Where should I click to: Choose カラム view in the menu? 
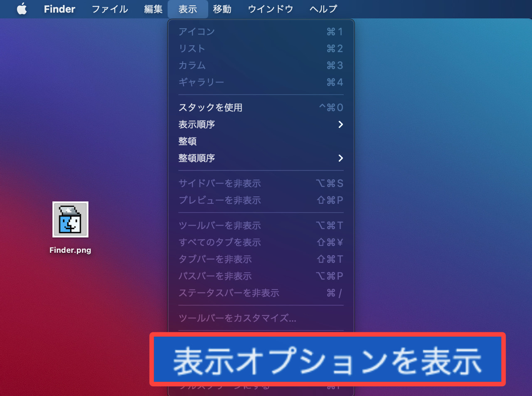[261, 65]
